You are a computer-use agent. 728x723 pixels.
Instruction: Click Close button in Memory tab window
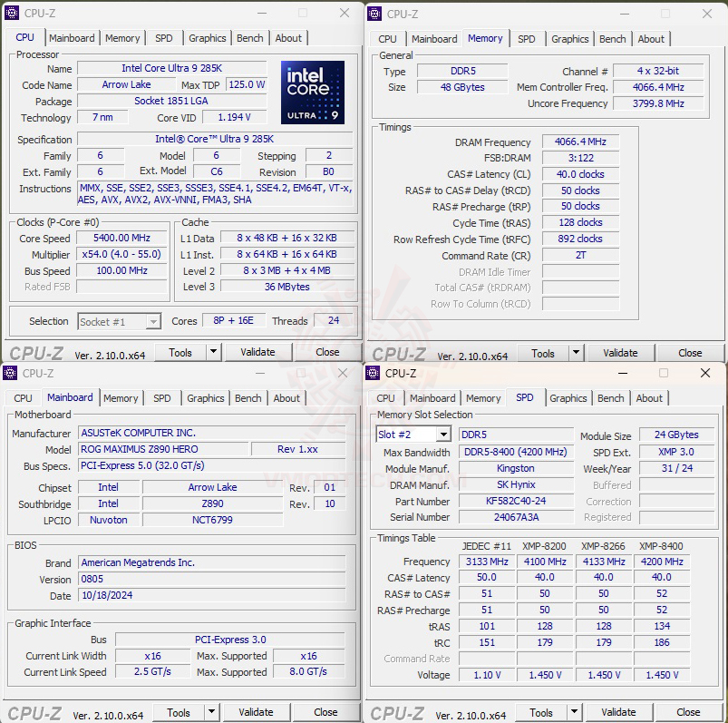(x=690, y=353)
